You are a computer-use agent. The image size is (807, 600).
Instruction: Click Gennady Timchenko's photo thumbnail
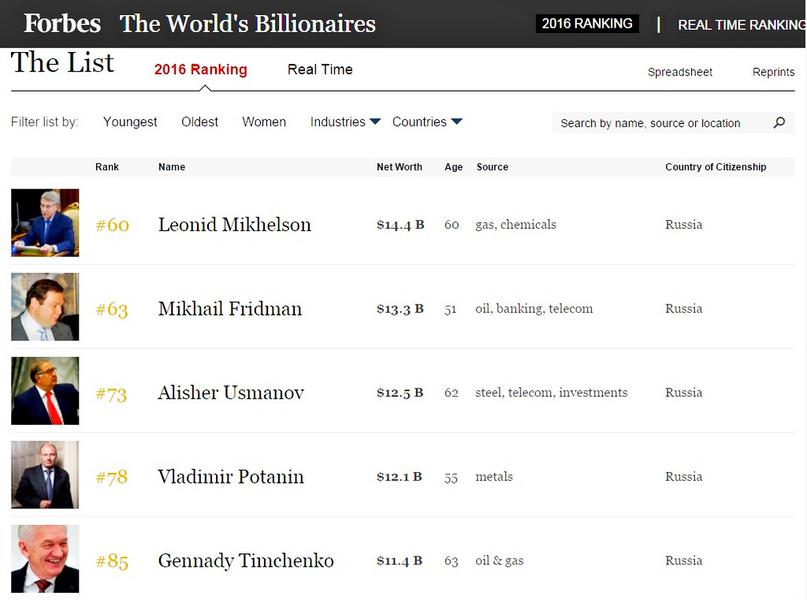tap(45, 559)
